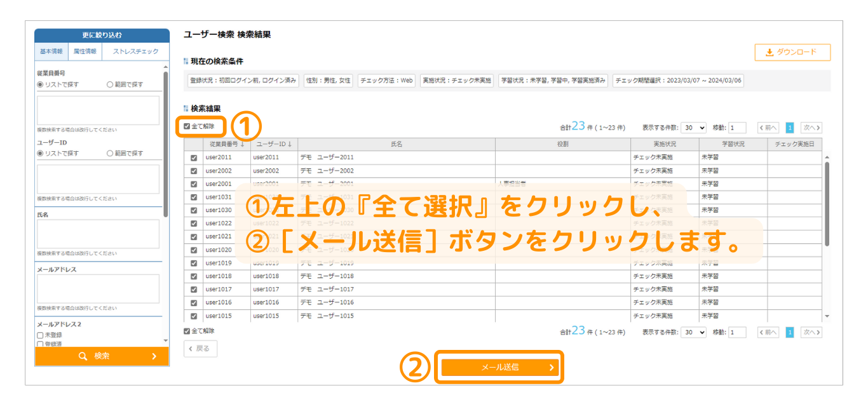Screen dimensions: 868x402
Task: Go to previous page with top 前へ
Action: [x=768, y=128]
